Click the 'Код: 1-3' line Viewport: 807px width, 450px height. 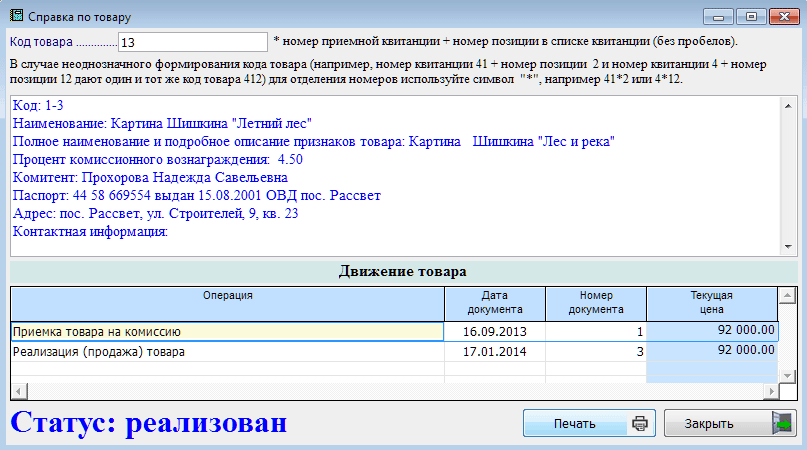pyautogui.click(x=38, y=106)
